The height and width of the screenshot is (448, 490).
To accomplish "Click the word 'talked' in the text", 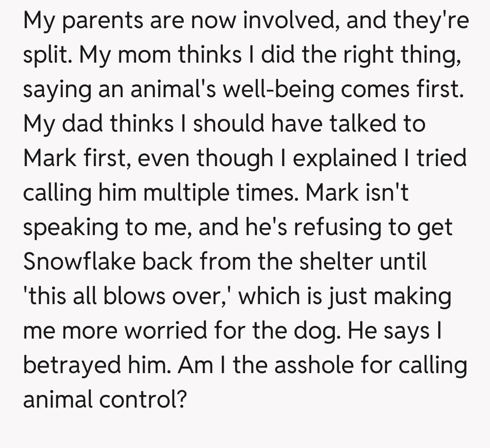I will 363,125.
